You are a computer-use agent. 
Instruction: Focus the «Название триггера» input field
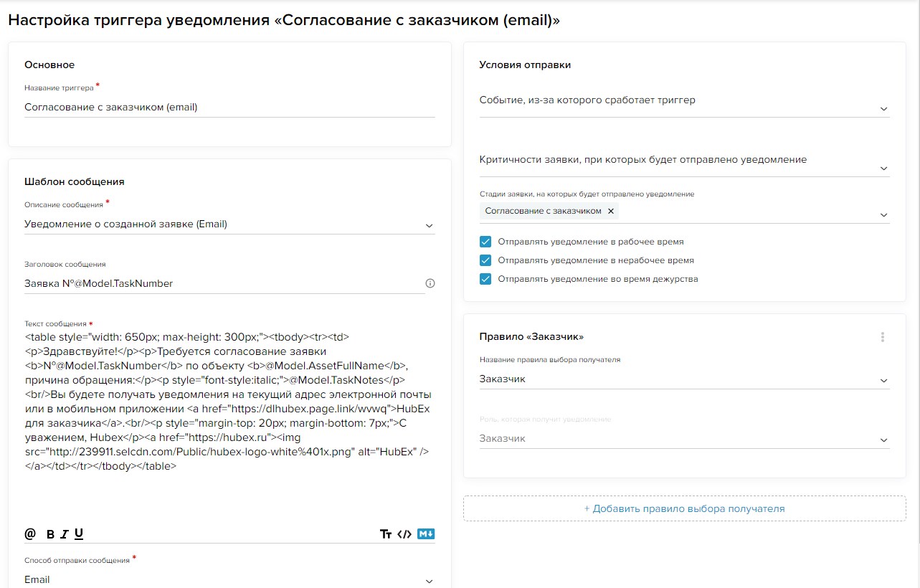229,107
